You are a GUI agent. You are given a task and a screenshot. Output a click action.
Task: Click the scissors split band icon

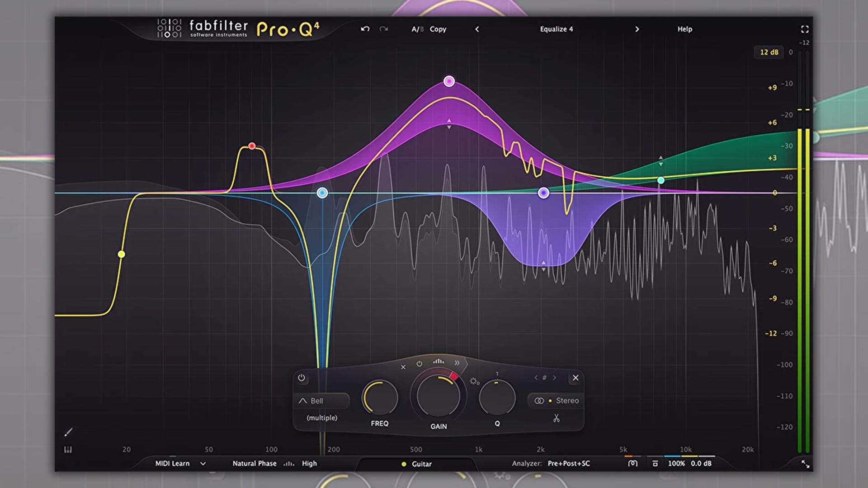coord(556,418)
